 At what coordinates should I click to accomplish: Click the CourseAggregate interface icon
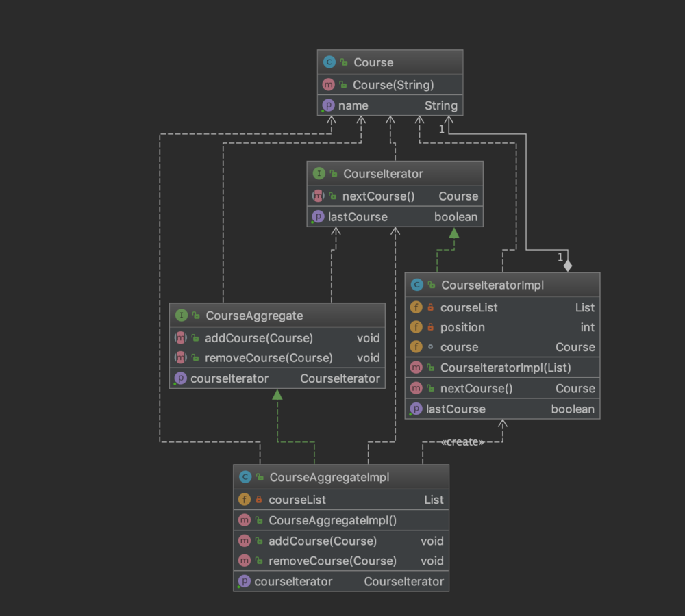tap(182, 316)
